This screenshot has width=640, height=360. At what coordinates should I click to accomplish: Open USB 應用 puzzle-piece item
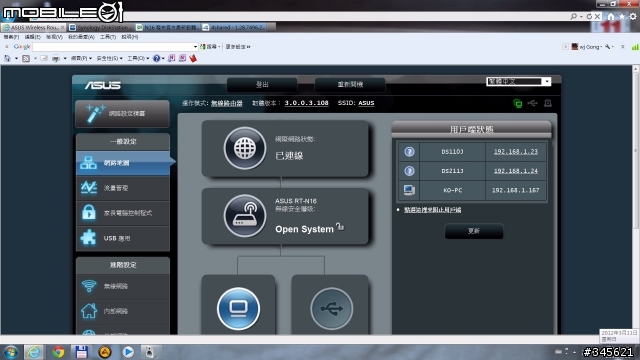(x=122, y=238)
